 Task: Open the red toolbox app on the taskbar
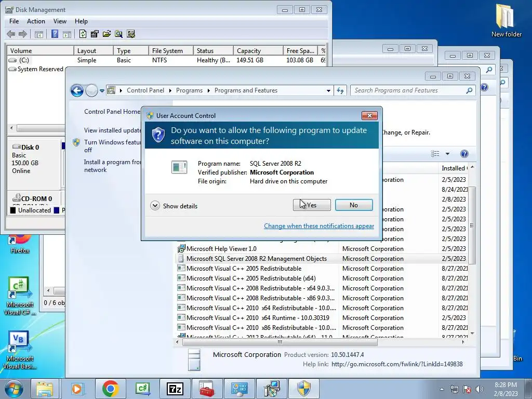[x=207, y=389]
